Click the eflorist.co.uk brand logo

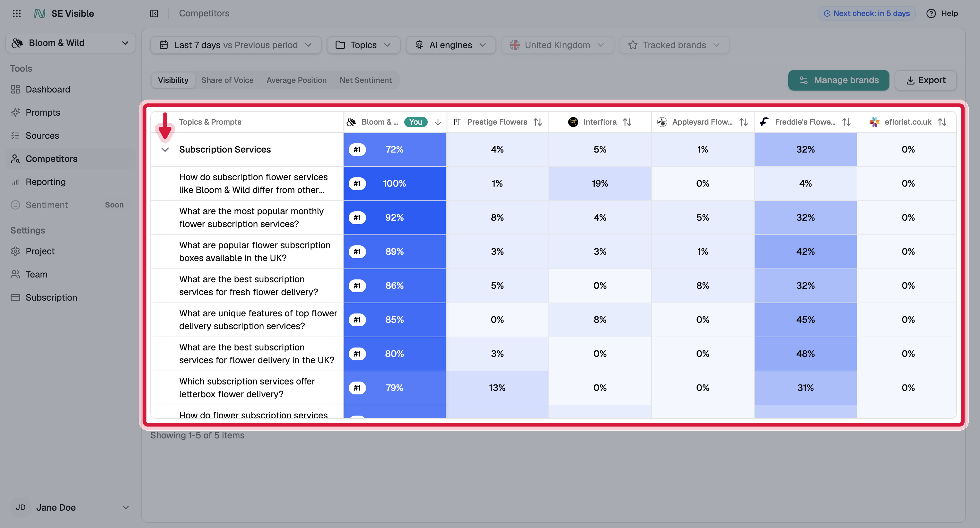(x=874, y=122)
